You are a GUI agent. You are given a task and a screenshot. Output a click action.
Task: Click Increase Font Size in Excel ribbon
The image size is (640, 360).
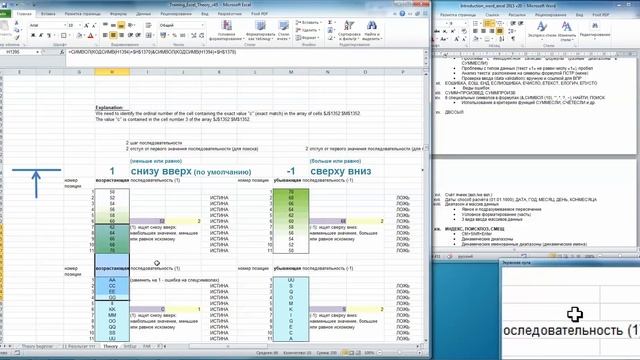[x=86, y=25]
